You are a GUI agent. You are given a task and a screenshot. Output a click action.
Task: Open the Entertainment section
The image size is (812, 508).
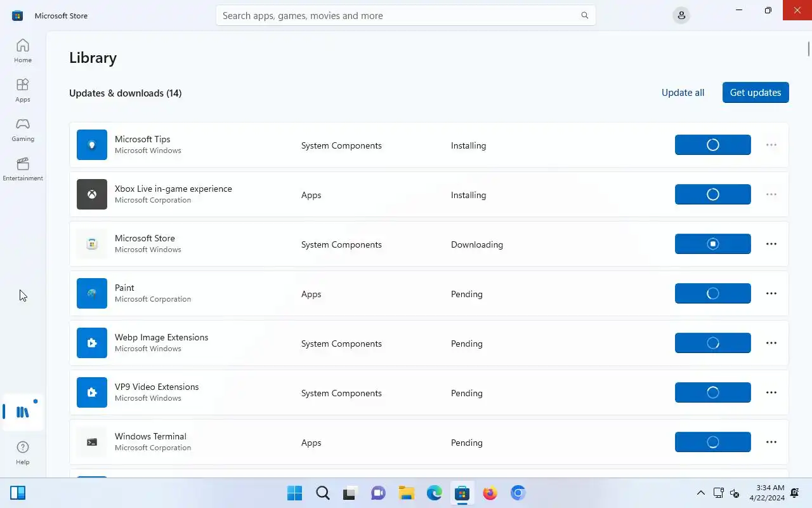[x=23, y=169]
